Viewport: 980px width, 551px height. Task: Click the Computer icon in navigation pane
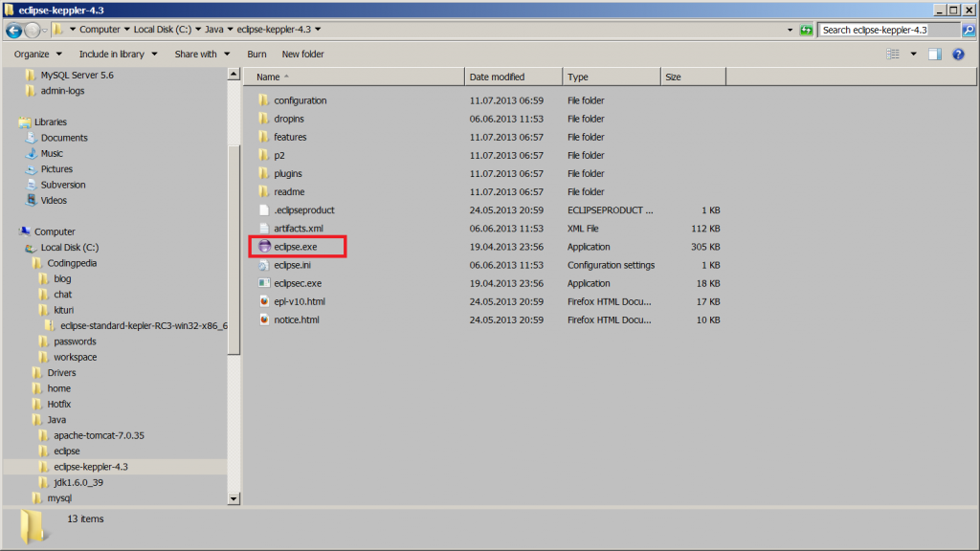[x=25, y=231]
